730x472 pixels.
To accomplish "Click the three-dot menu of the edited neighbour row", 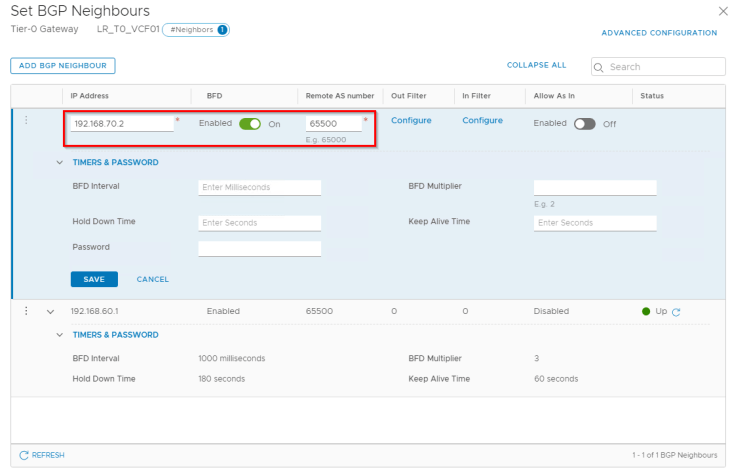I will pyautogui.click(x=27, y=121).
